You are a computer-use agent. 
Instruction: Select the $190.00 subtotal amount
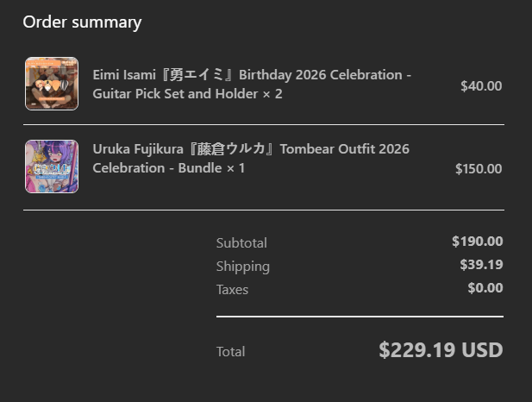(477, 242)
